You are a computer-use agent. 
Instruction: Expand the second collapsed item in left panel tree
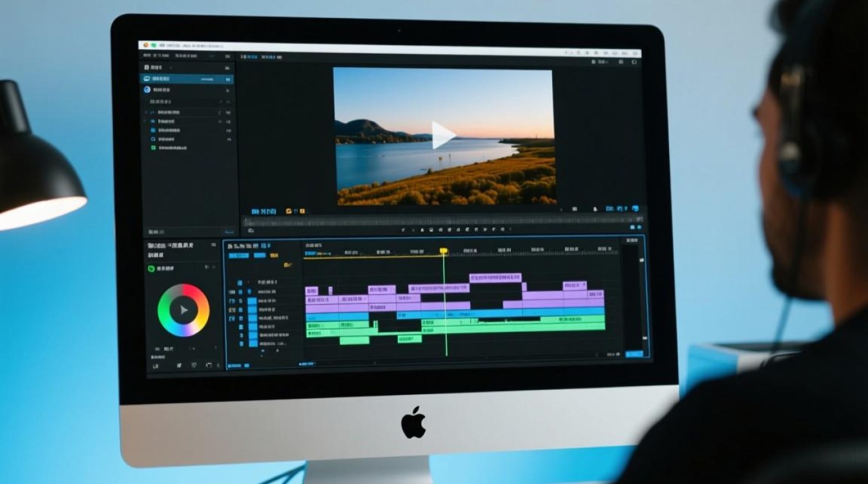[x=145, y=121]
